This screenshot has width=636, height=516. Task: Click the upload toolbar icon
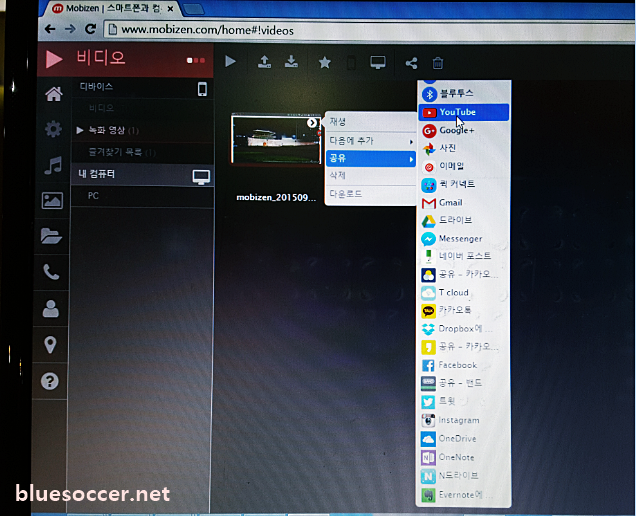click(264, 62)
